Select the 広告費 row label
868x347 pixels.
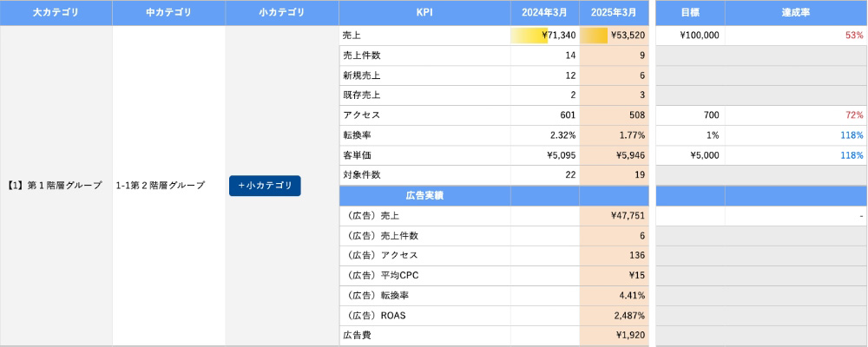coord(424,336)
